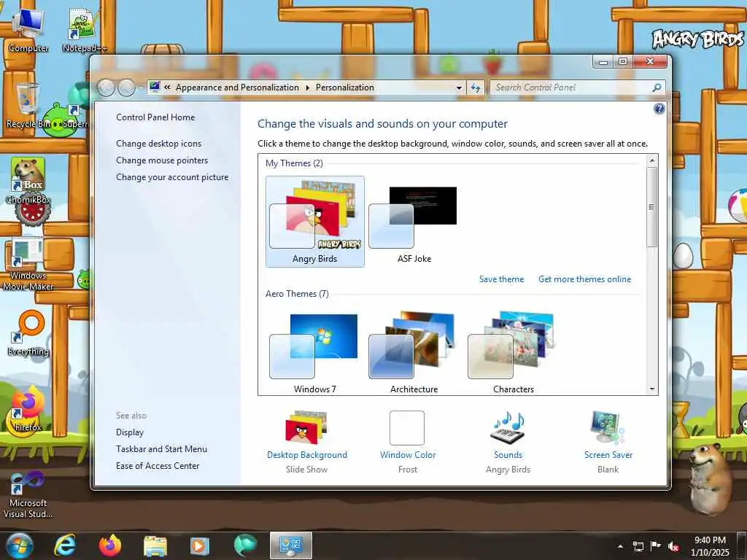The width and height of the screenshot is (747, 560).
Task: Click the theme list scroll down arrow
Action: [x=652, y=389]
